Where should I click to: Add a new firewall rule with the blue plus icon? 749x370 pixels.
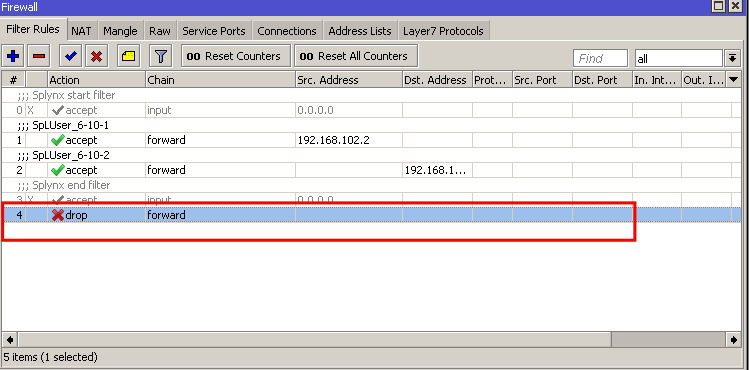tap(13, 56)
